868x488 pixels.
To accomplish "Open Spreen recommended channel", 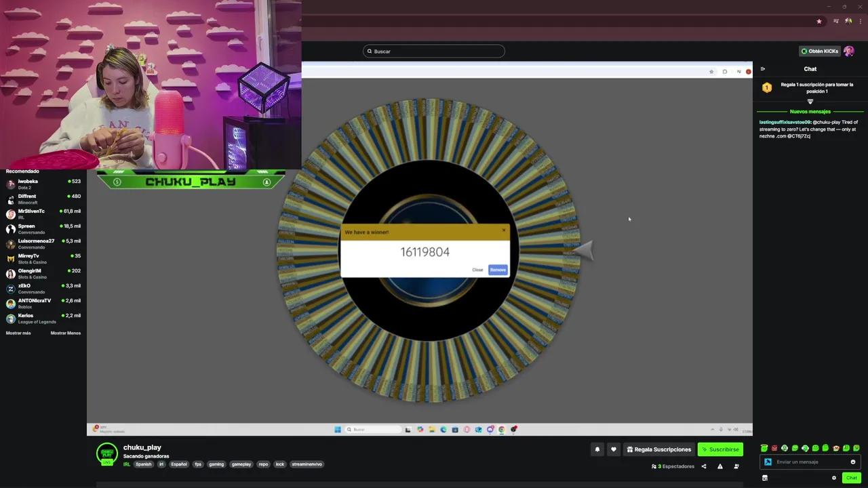I will click(x=43, y=229).
